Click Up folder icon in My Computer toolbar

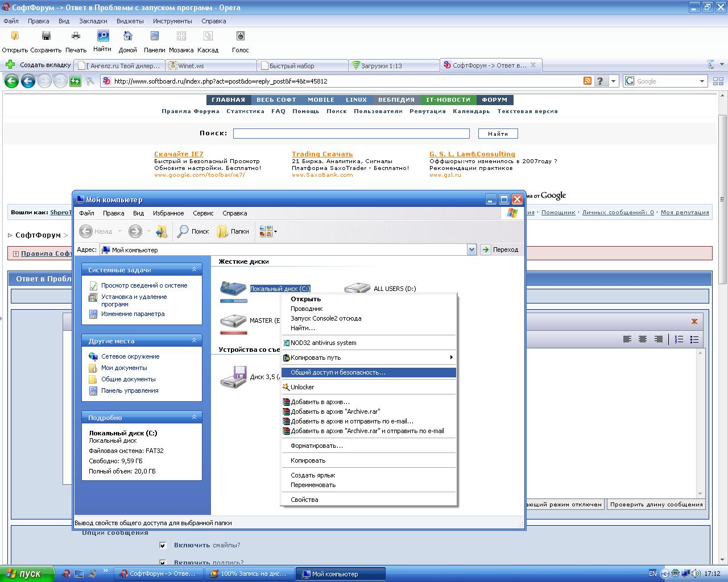click(x=162, y=231)
